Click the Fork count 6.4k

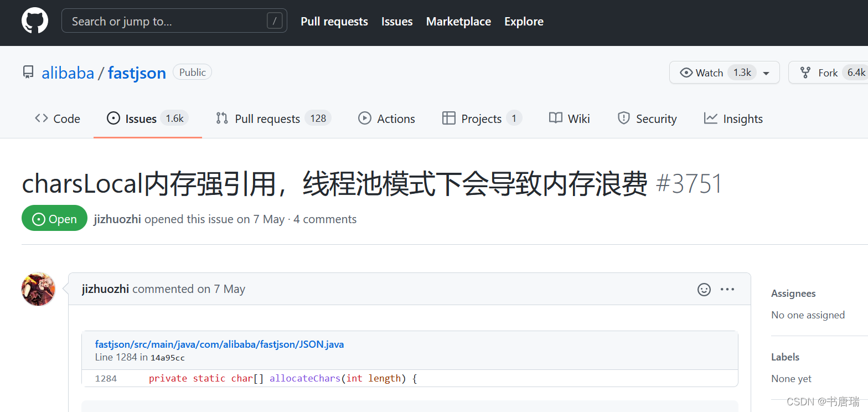coord(856,73)
